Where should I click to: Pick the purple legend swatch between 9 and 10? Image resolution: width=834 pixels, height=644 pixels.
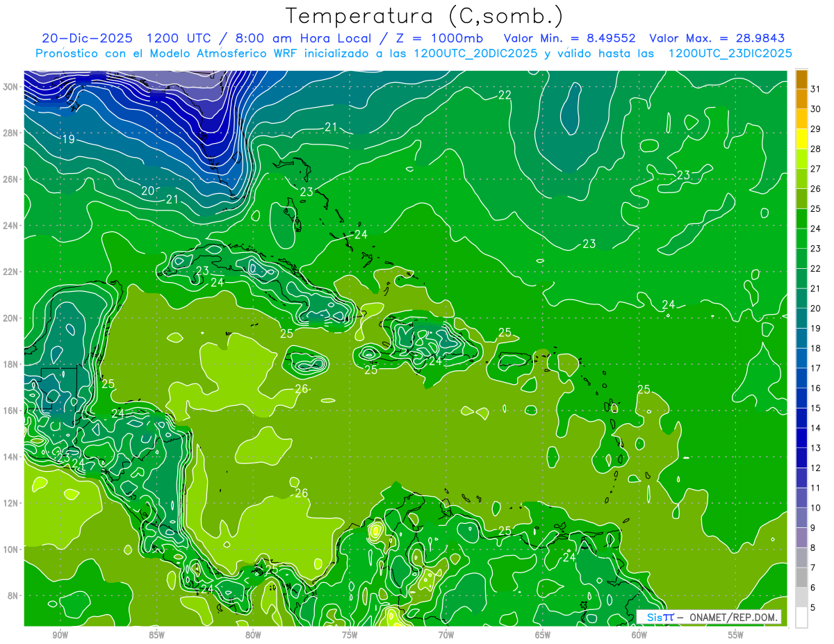pyautogui.click(x=801, y=518)
